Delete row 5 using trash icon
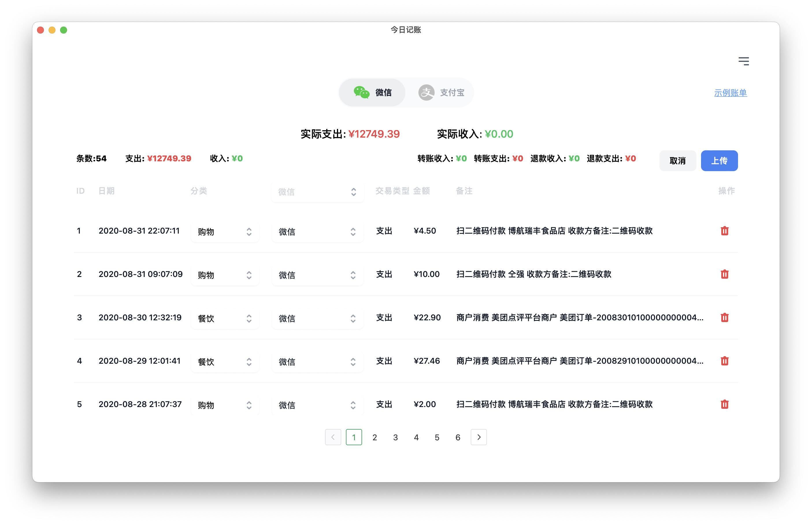Image resolution: width=812 pixels, height=525 pixels. coord(724,404)
